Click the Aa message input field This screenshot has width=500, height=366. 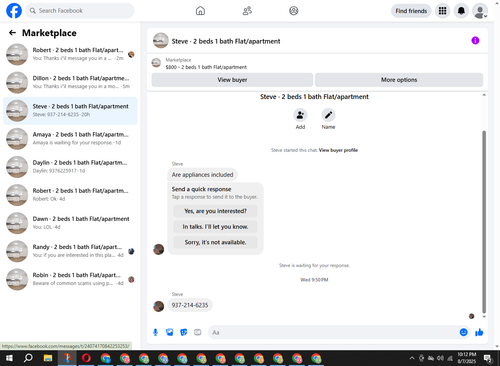(x=333, y=332)
